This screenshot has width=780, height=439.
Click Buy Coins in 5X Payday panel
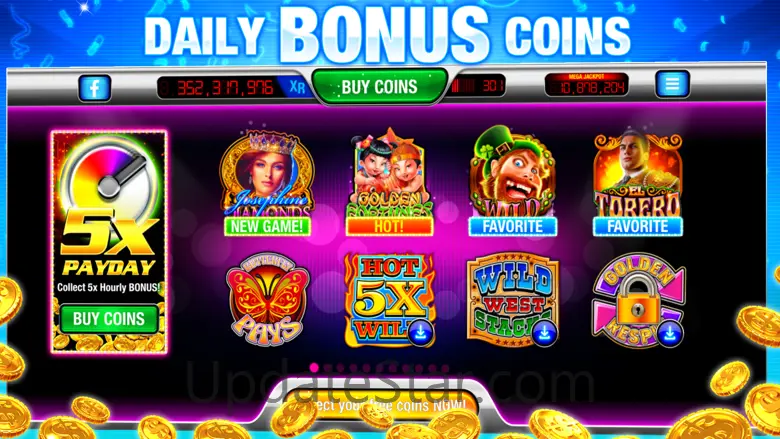click(109, 319)
